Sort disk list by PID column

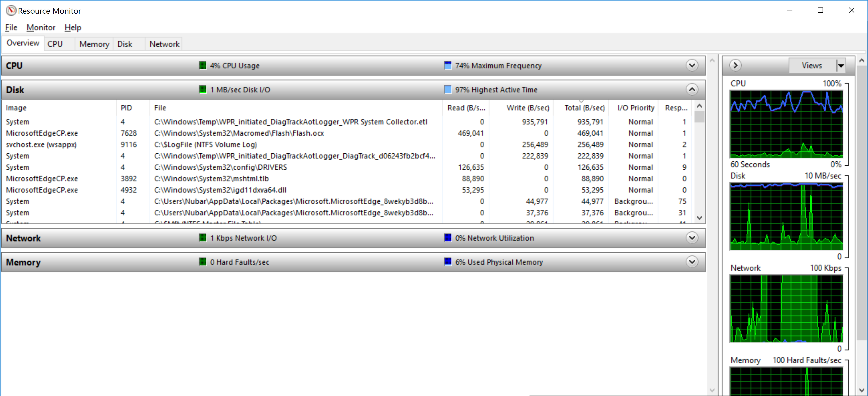point(126,107)
